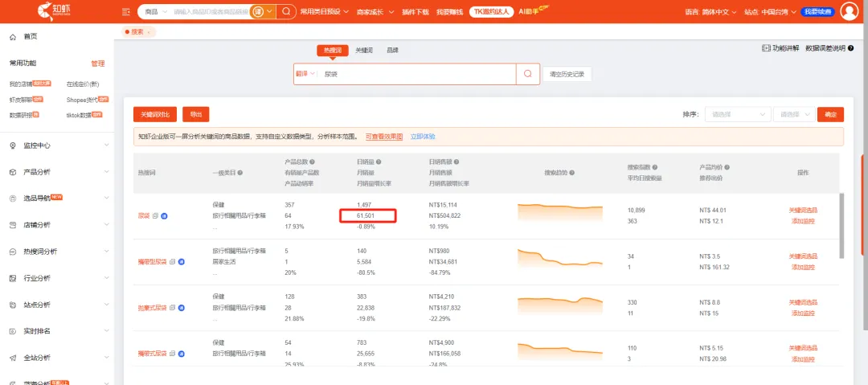Click the blue translate badge beside 抛棄式尿袋
The width and height of the screenshot is (868, 385).
click(x=181, y=308)
